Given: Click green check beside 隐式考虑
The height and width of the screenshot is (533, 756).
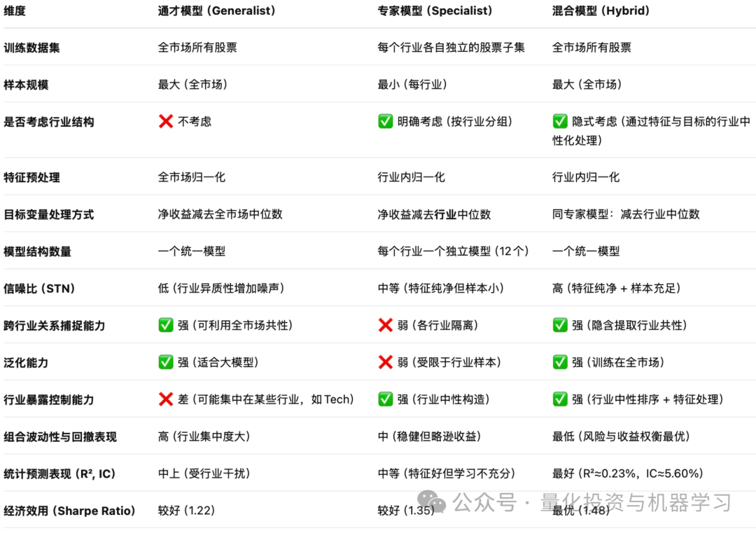Looking at the screenshot, I should (x=560, y=121).
